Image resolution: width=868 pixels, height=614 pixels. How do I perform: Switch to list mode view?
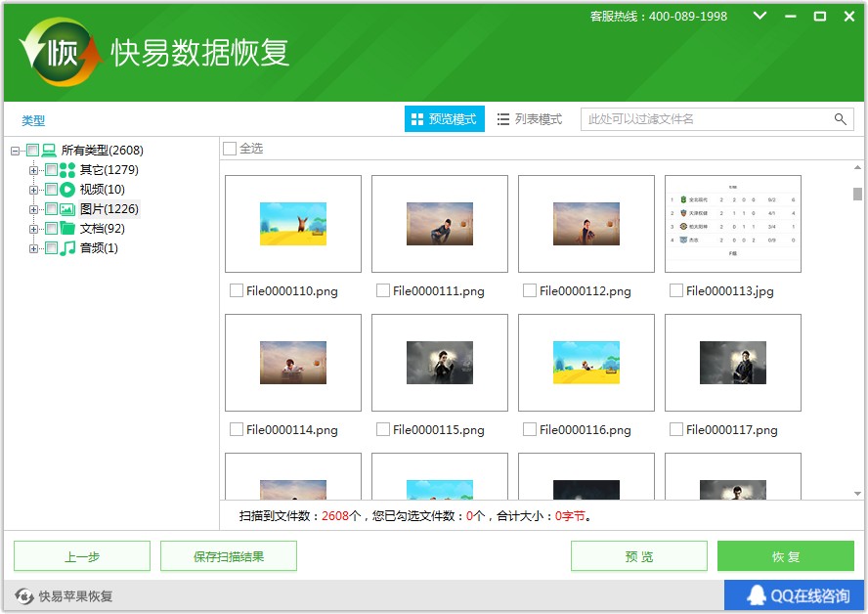click(x=529, y=119)
